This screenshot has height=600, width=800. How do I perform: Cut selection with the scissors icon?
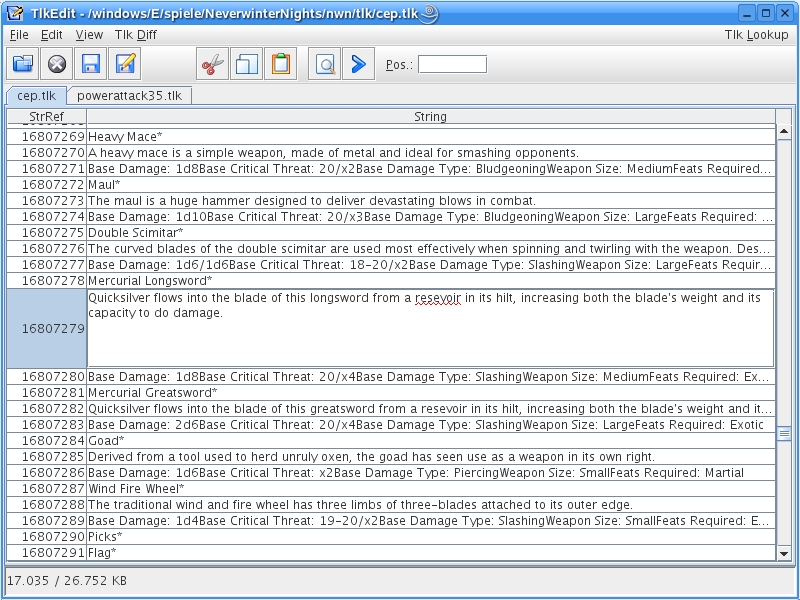[x=212, y=65]
